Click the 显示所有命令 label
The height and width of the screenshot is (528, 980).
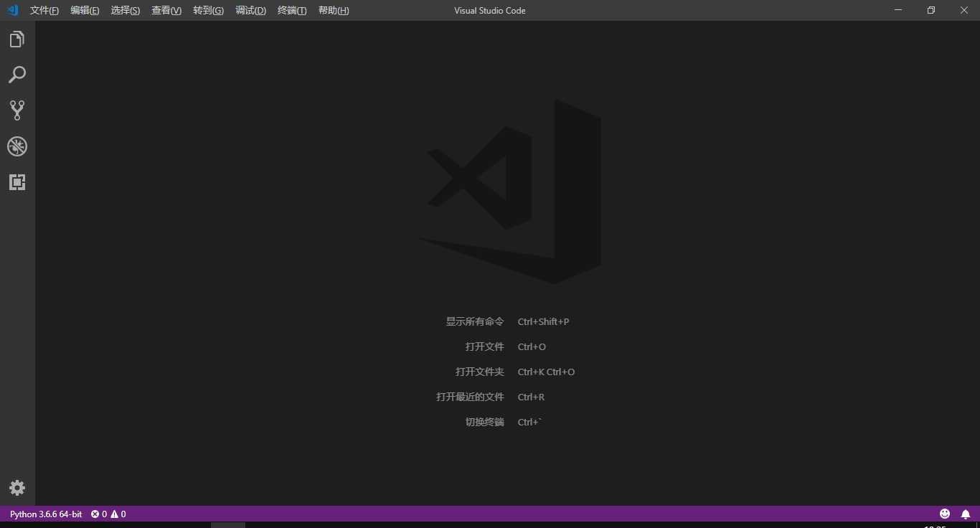tap(475, 321)
